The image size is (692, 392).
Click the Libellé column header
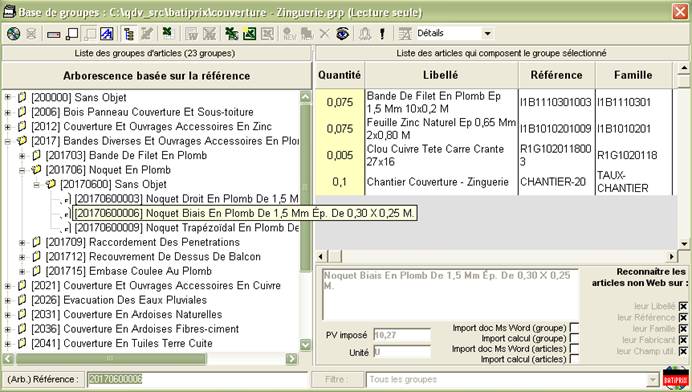[x=441, y=75]
